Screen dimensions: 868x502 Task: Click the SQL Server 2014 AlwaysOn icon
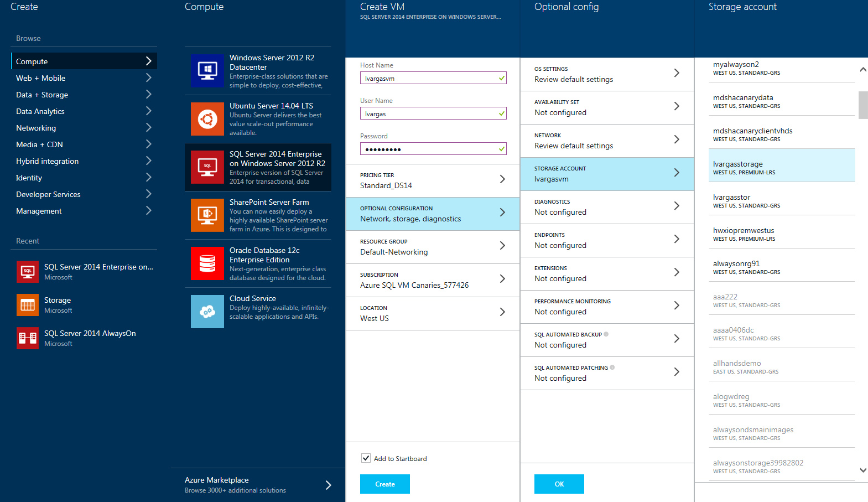pyautogui.click(x=27, y=338)
